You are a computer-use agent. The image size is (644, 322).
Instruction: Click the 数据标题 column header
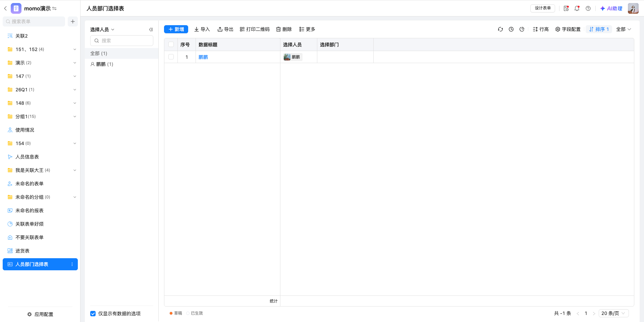coord(238,45)
